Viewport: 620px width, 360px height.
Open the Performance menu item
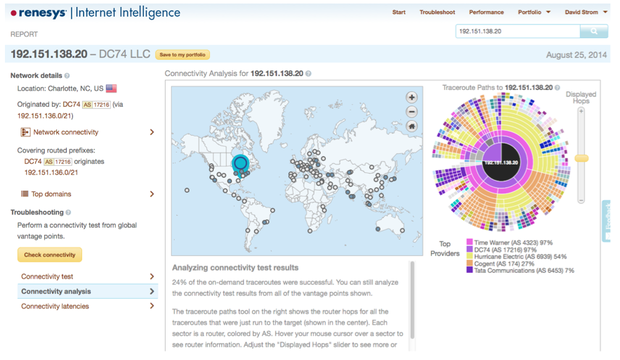[x=486, y=12]
